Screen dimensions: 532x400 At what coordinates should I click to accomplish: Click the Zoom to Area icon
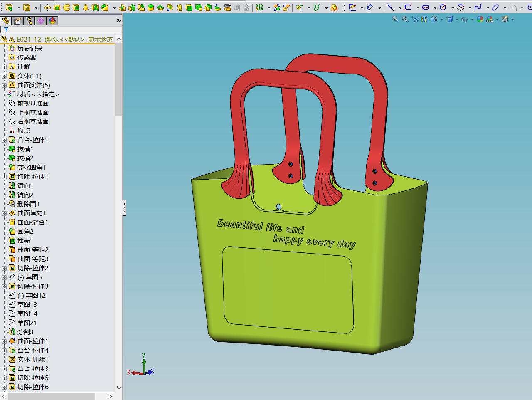pyautogui.click(x=405, y=19)
